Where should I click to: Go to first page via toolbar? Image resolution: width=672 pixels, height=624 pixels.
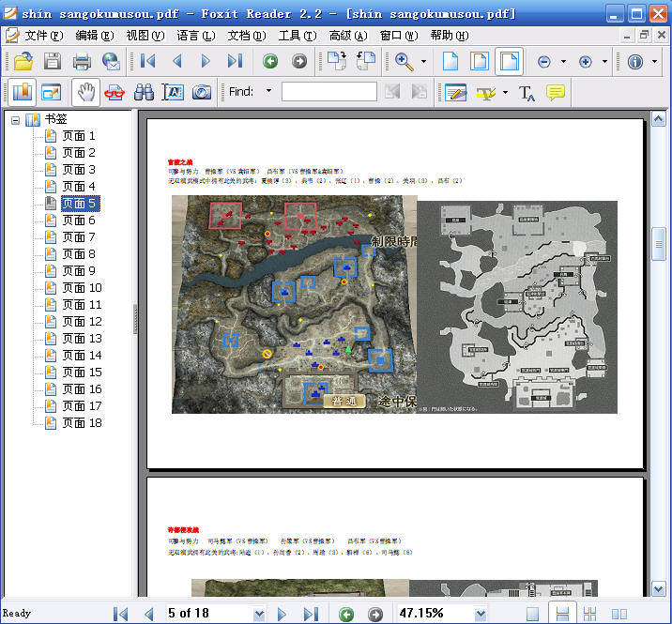[148, 61]
